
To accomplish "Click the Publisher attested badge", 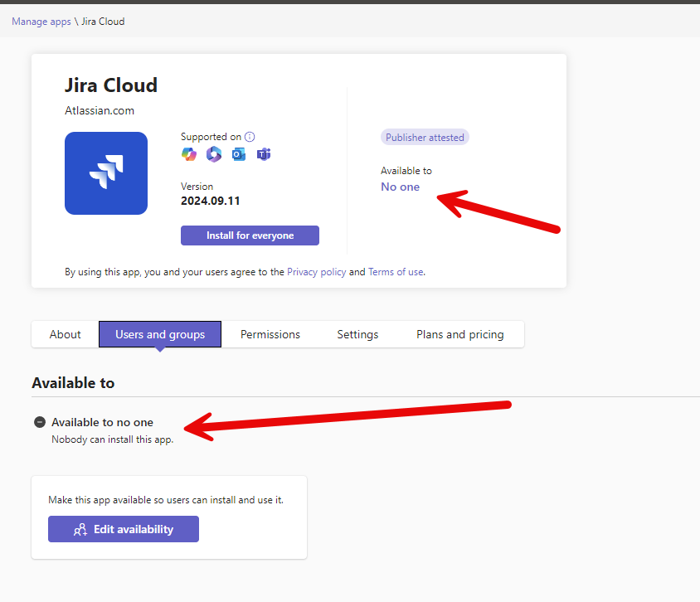I will click(x=425, y=136).
